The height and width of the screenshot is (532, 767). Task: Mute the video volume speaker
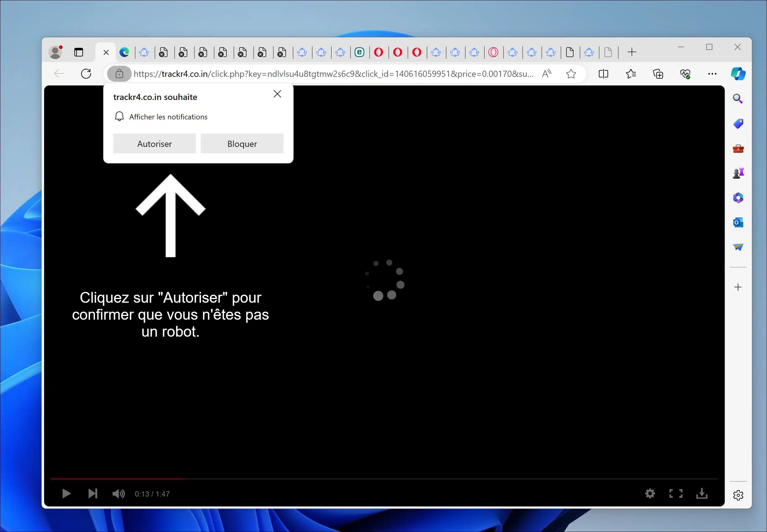(x=118, y=494)
